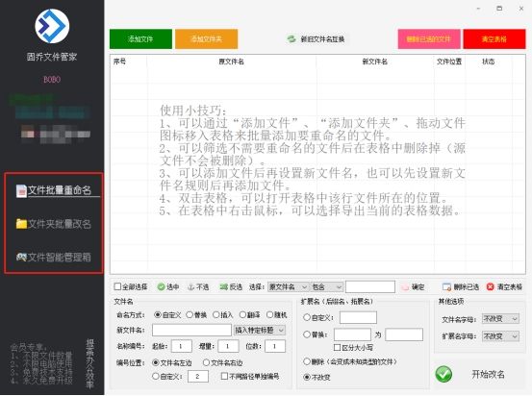Choose the 插入 naming mode radio

pyautogui.click(x=215, y=315)
